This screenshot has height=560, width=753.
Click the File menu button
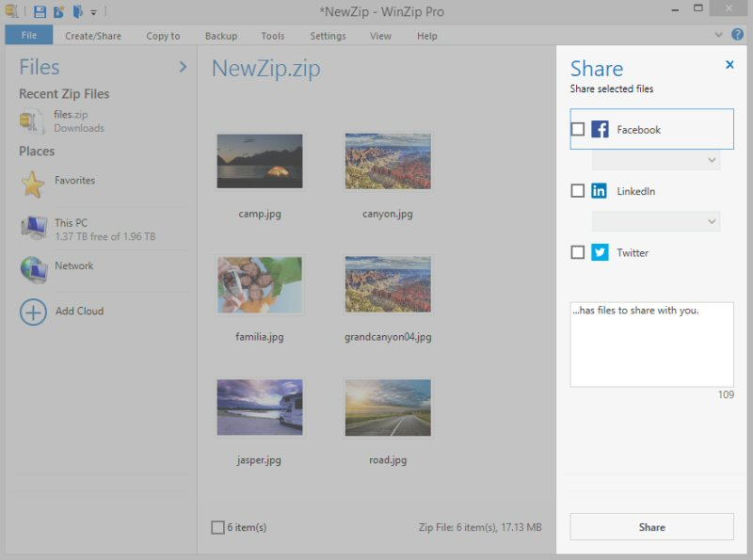(28, 36)
